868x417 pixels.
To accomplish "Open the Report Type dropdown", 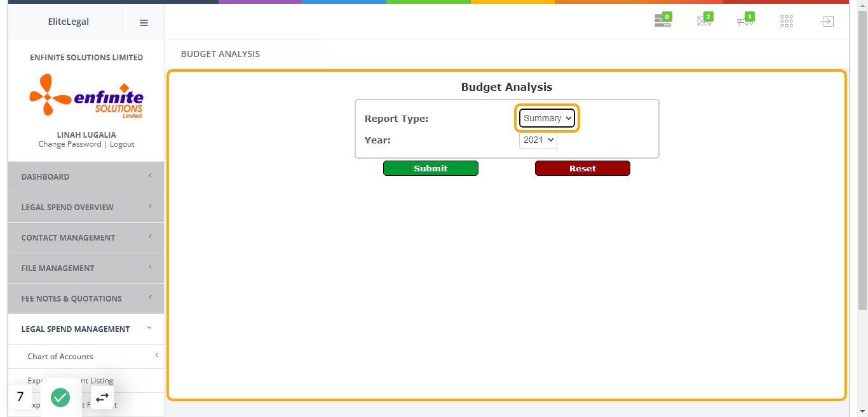I will [x=547, y=118].
